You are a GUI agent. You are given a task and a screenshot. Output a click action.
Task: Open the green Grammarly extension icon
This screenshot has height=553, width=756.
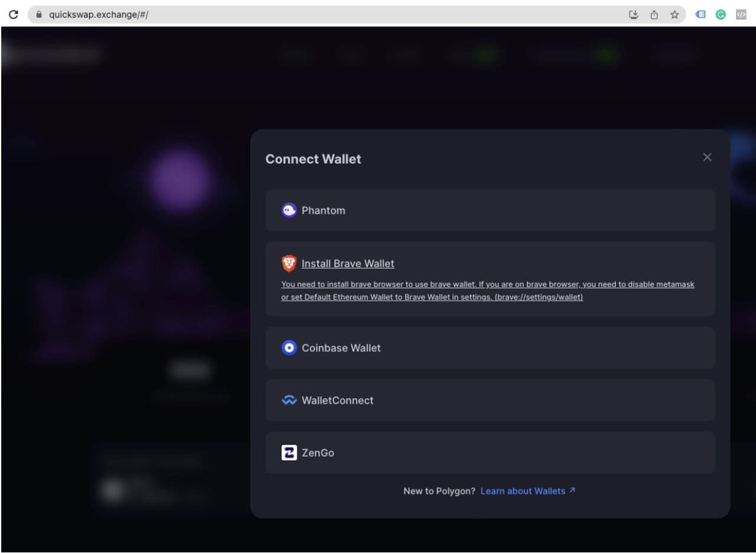pyautogui.click(x=721, y=15)
